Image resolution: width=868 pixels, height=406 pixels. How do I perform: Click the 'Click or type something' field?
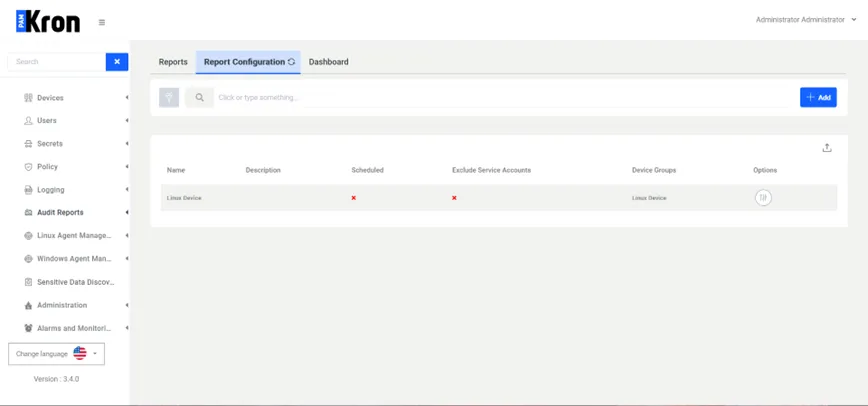(x=503, y=97)
